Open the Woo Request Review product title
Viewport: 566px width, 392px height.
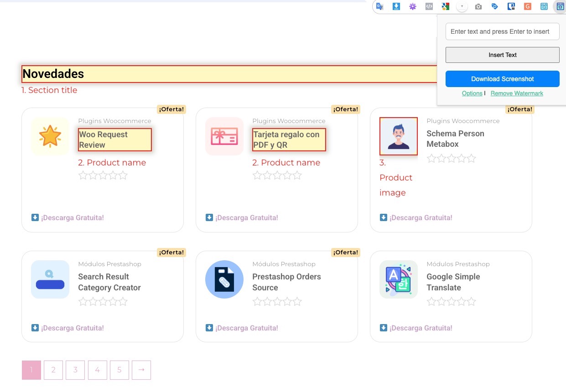tap(115, 139)
